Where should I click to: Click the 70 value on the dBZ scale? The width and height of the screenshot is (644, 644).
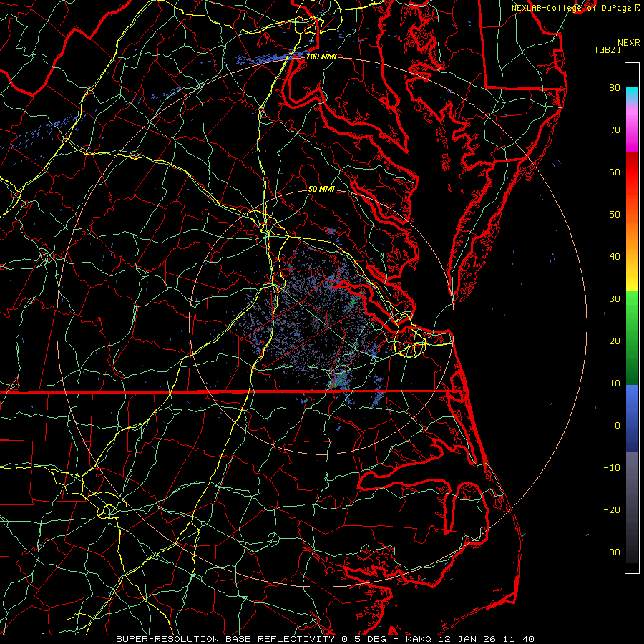tap(615, 130)
